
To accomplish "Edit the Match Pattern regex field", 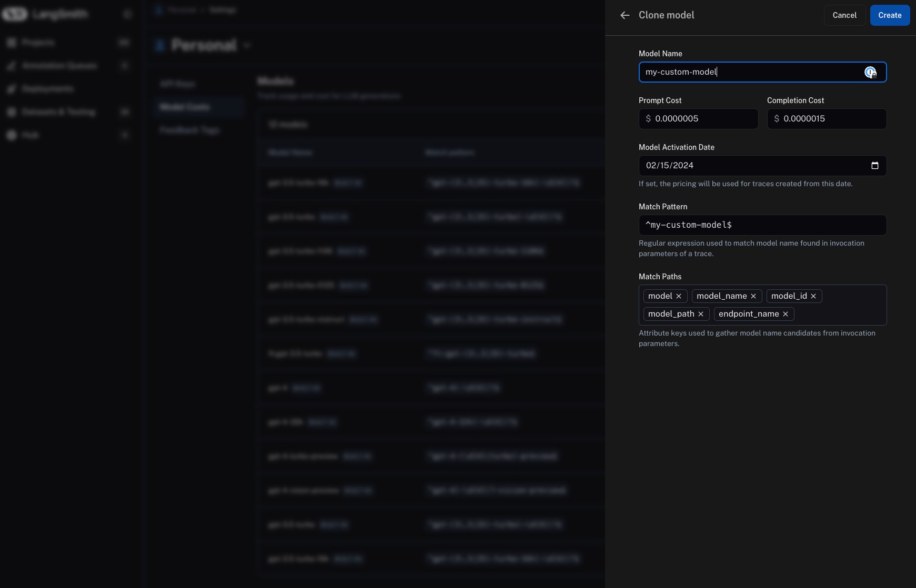I will [x=762, y=225].
